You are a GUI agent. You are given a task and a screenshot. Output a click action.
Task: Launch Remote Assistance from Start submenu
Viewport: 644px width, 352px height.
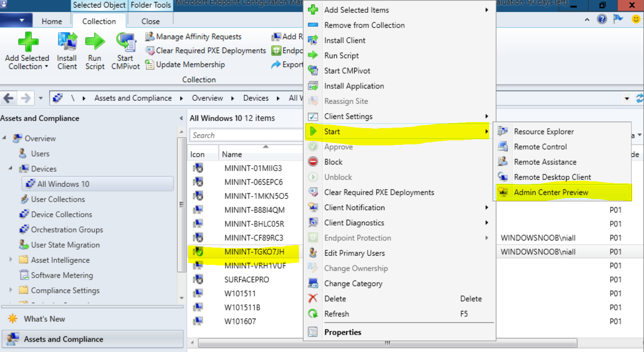tap(563, 162)
